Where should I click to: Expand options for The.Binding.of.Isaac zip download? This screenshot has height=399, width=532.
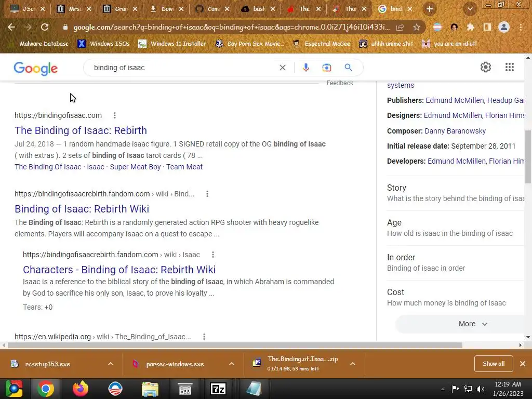353,364
